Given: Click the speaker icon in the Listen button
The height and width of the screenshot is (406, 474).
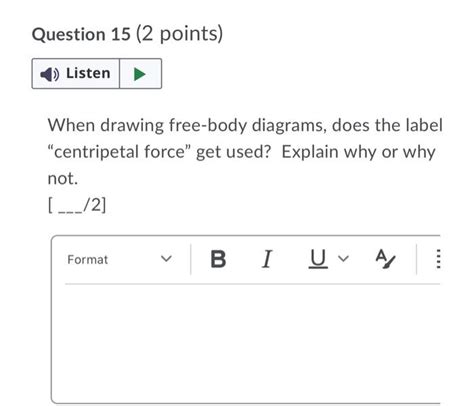Looking at the screenshot, I should (x=50, y=74).
